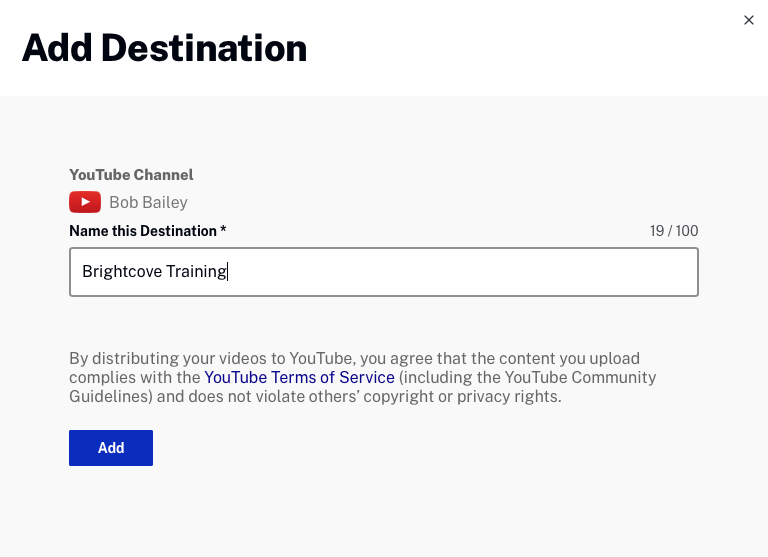The height and width of the screenshot is (557, 768).
Task: Click the empty space right of Add button
Action: point(400,448)
